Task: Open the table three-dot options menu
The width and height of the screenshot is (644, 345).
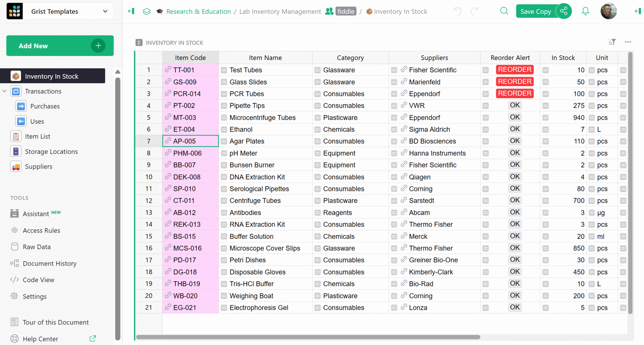Action: (x=628, y=42)
